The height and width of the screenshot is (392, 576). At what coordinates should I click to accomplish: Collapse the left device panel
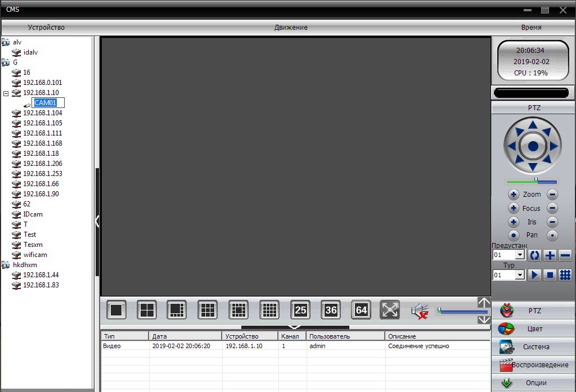[97, 221]
